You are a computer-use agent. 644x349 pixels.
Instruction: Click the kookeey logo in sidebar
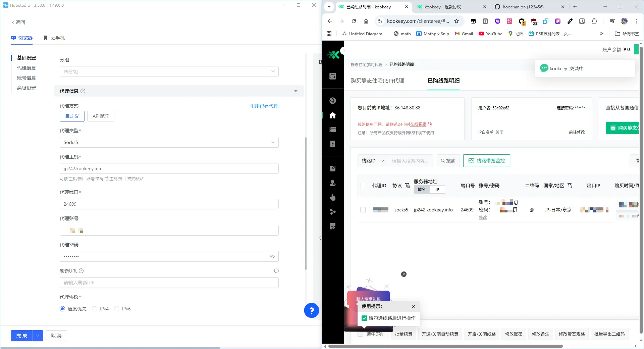(x=333, y=54)
